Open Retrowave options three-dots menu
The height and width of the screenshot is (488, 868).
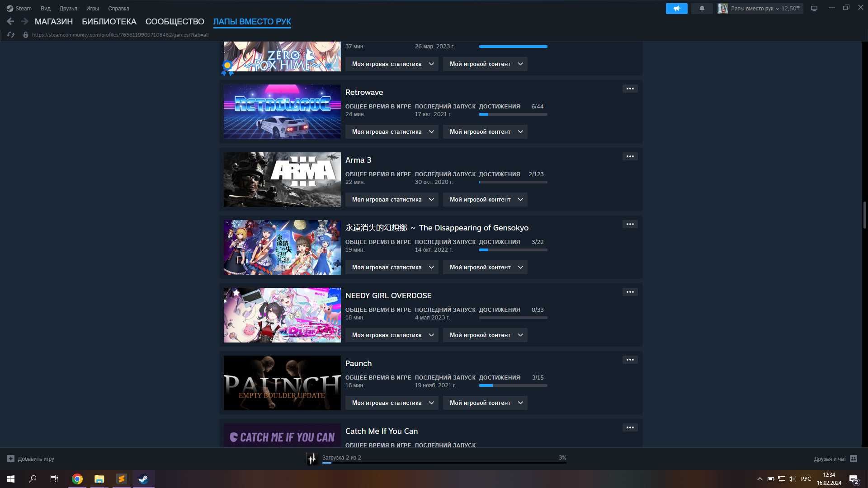(630, 89)
